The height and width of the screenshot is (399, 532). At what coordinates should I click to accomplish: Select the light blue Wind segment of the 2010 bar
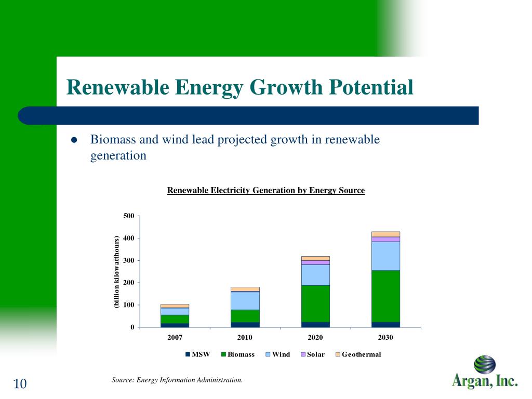(x=245, y=301)
